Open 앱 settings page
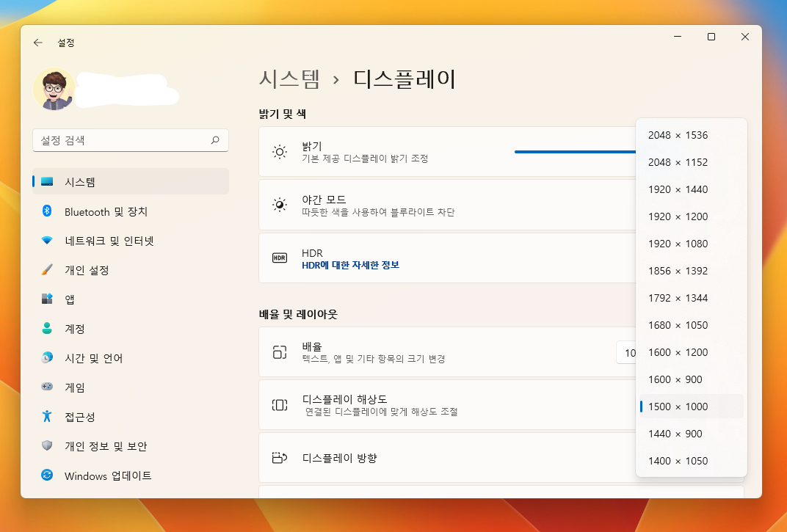This screenshot has height=532, width=787. 131,299
